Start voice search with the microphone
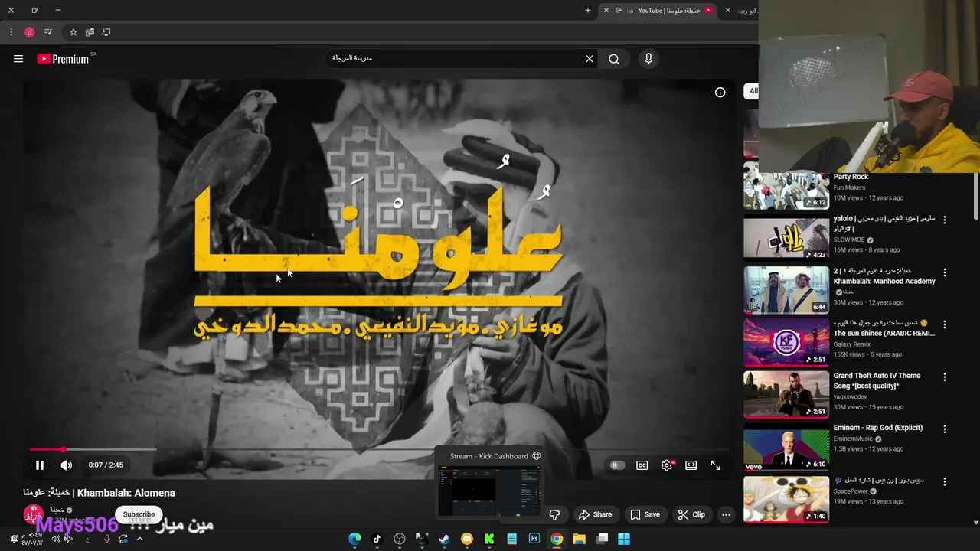The image size is (980, 551). click(648, 59)
